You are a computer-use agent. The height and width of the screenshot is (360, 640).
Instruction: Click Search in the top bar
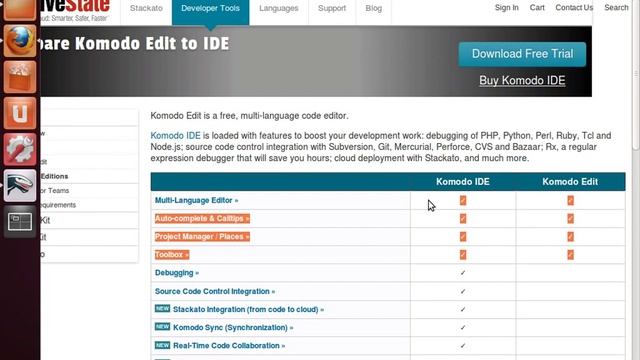coord(616,7)
